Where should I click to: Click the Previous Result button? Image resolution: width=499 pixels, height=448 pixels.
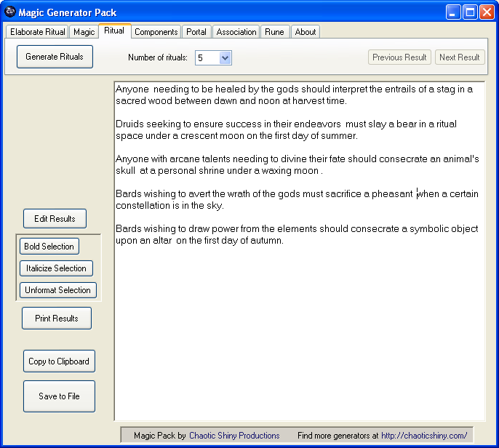pos(399,57)
